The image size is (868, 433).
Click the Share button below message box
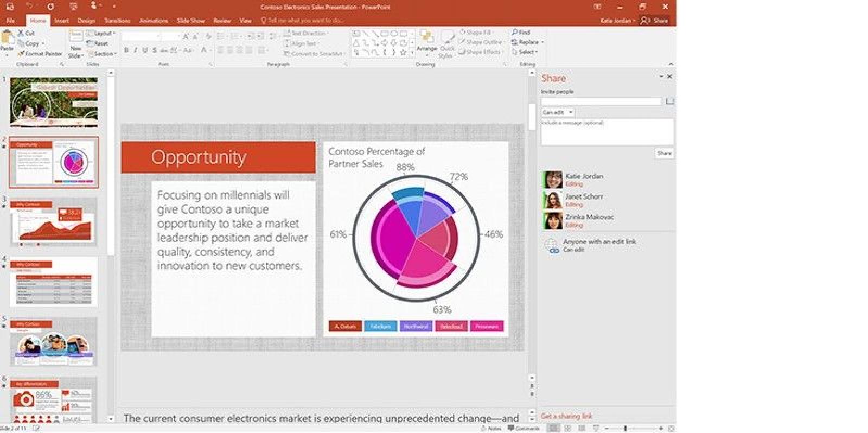664,154
